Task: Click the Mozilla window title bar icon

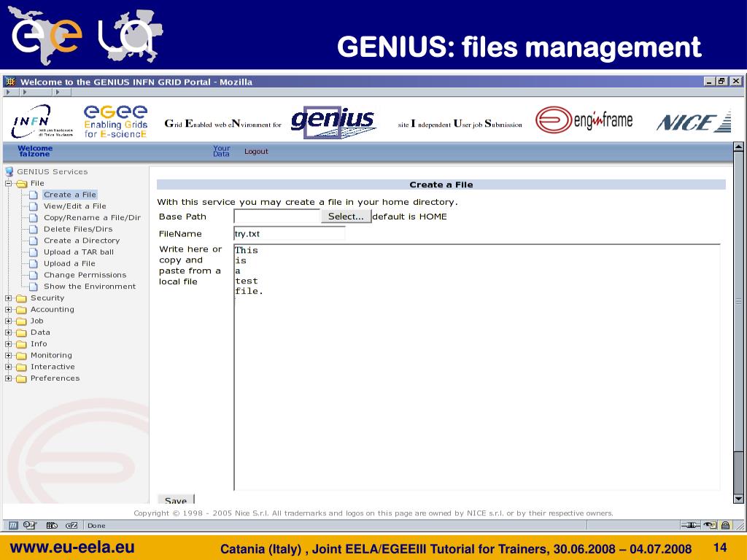Action: pyautogui.click(x=10, y=82)
